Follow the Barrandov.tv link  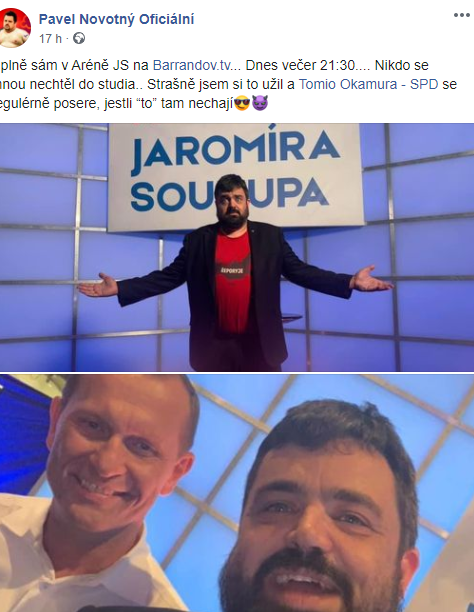point(194,65)
